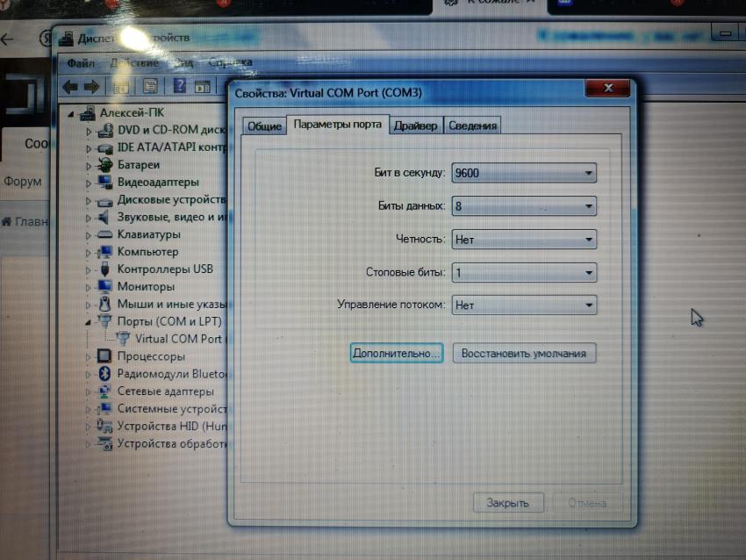This screenshot has width=746, height=560.
Task: Click the blue Help question mark icon
Action: (x=180, y=86)
